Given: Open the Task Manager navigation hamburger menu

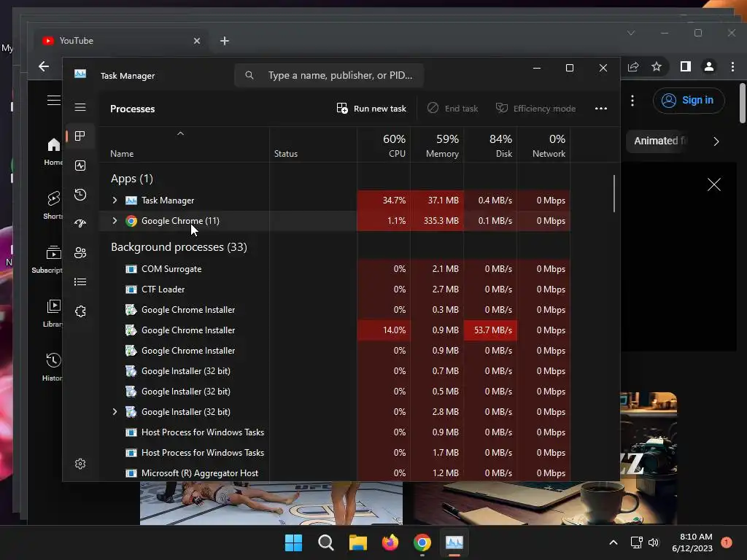Looking at the screenshot, I should tap(80, 107).
